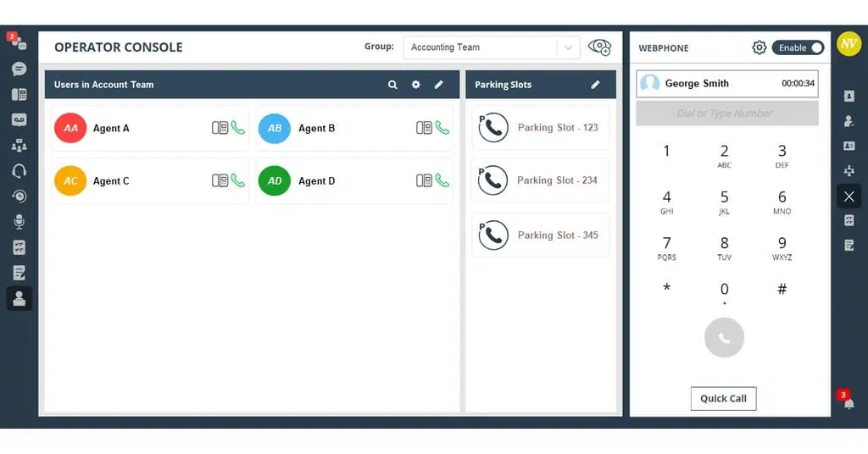Screen dimensions: 868x454
Task: Open the desk phone icon in left sidebar
Action: 19,95
